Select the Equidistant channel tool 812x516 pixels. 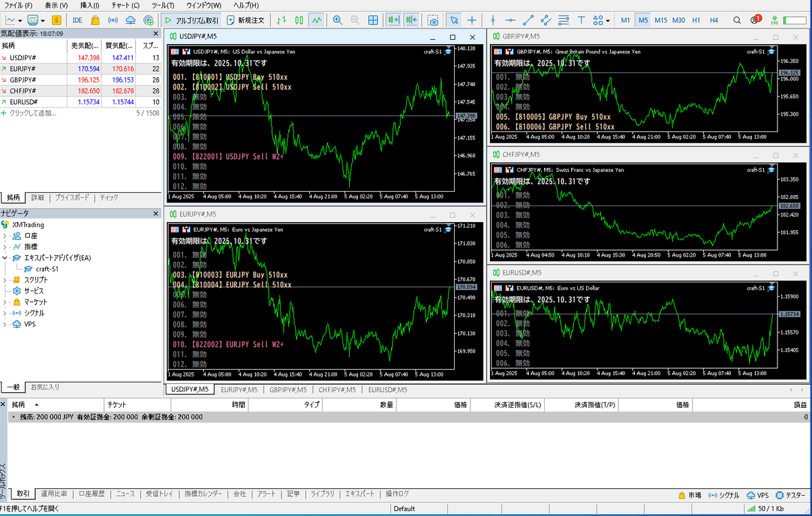546,20
